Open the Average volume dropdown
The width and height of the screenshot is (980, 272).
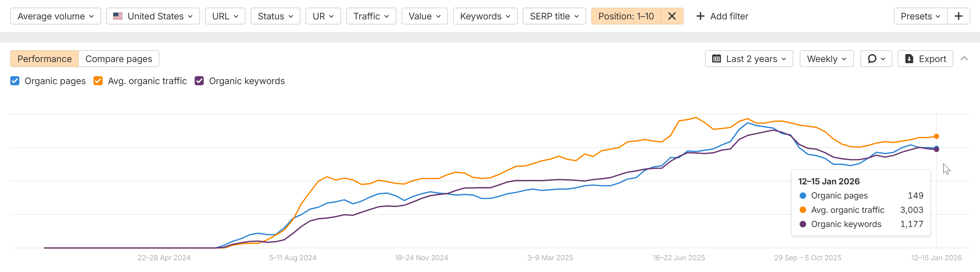pos(56,16)
